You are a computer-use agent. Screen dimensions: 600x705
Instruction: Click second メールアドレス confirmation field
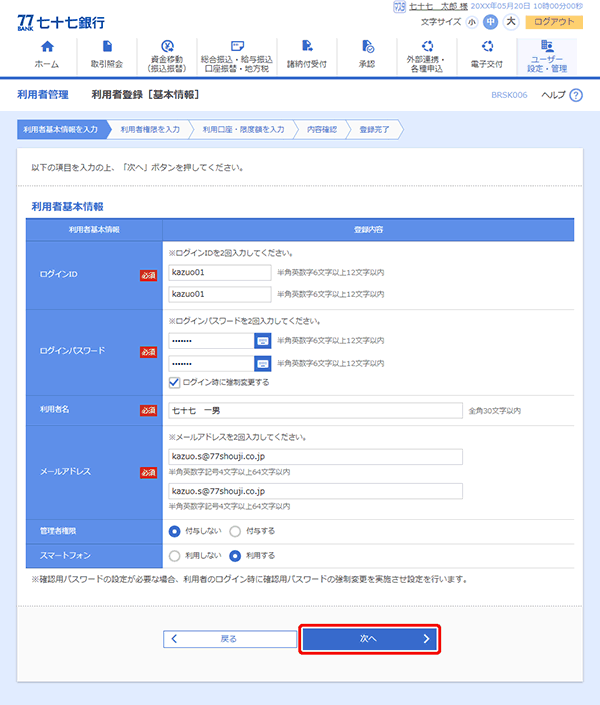click(x=315, y=491)
